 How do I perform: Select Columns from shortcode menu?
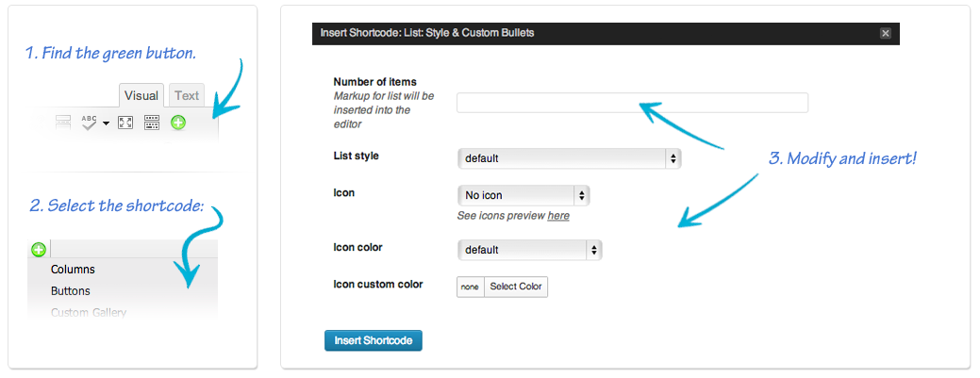(74, 270)
